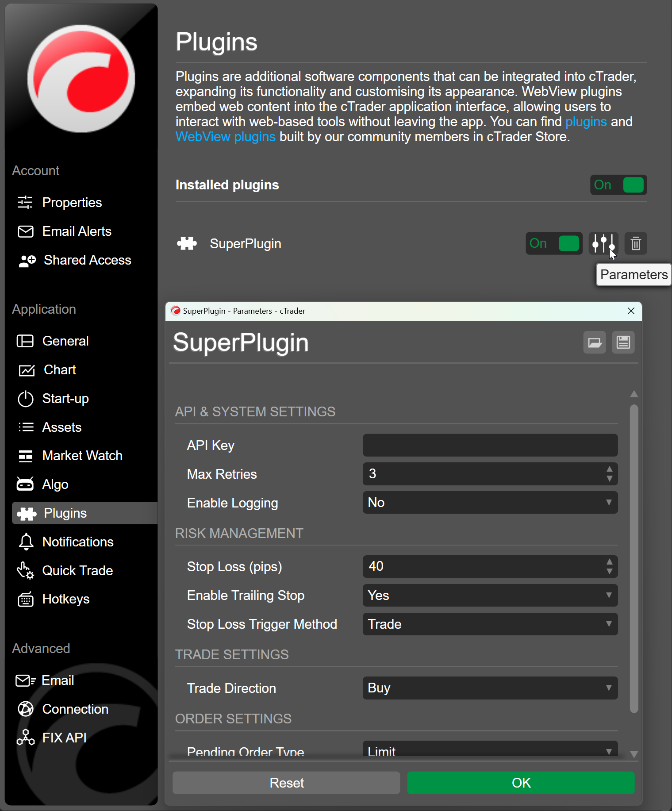
Task: Open FIX API settings
Action: (64, 738)
